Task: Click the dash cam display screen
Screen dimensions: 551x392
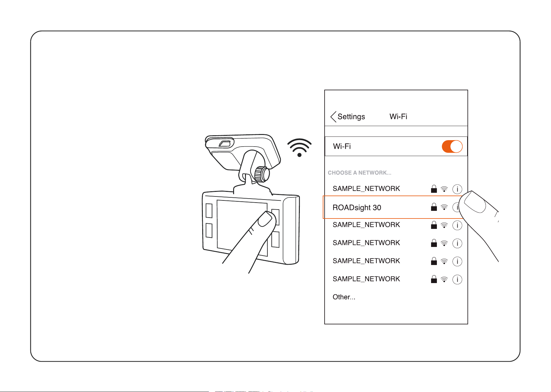Action: (x=242, y=228)
